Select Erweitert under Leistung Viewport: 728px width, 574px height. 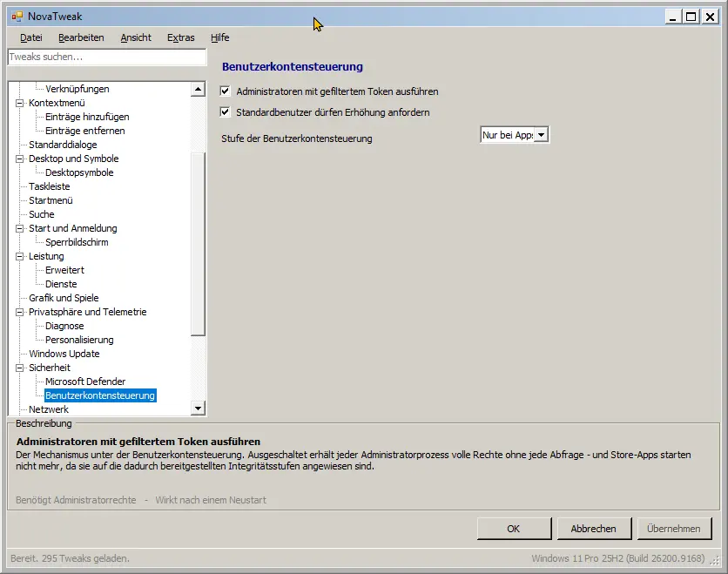point(64,270)
